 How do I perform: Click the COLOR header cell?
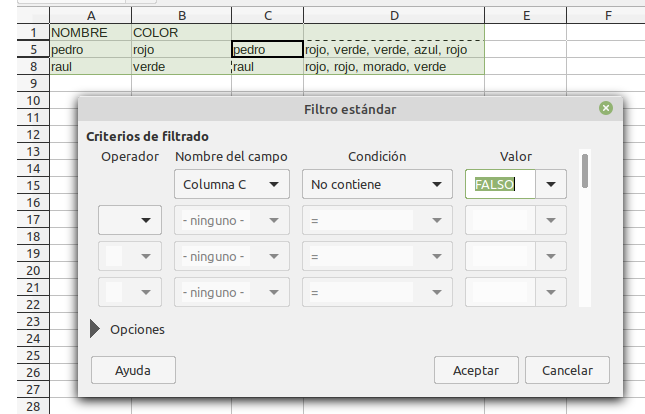pyautogui.click(x=181, y=33)
